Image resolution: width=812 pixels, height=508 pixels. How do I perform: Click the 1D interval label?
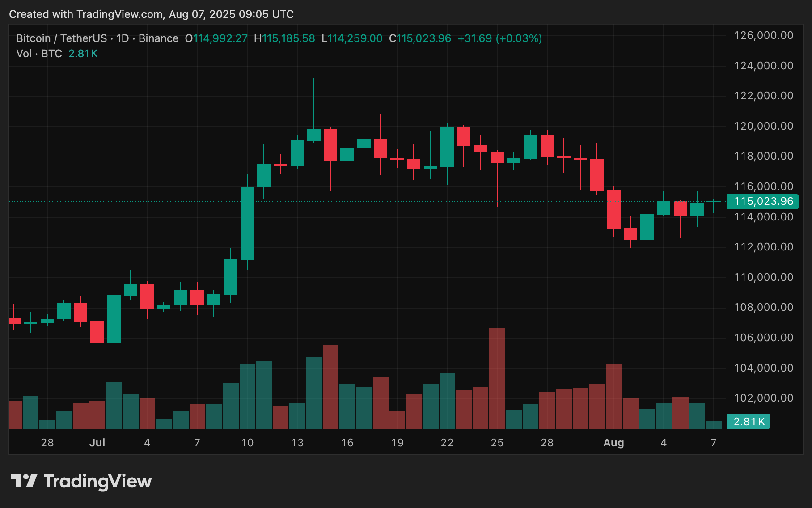coord(123,38)
